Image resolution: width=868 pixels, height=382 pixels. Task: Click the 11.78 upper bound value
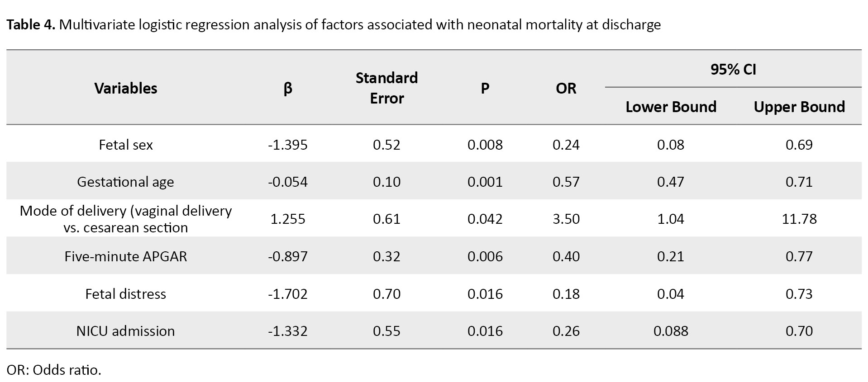(x=799, y=219)
